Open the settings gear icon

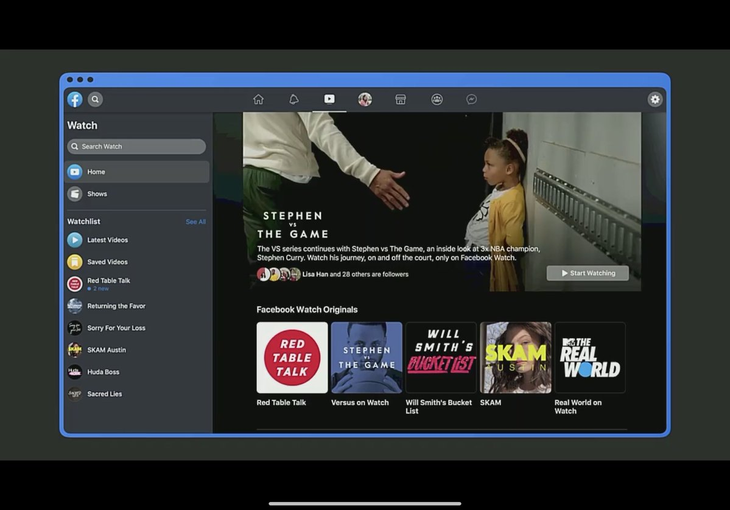click(655, 99)
